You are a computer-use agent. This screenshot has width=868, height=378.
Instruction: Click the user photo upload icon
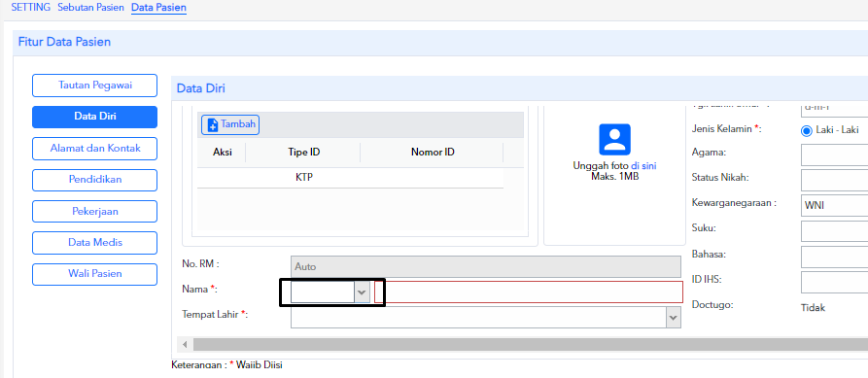pyautogui.click(x=614, y=139)
